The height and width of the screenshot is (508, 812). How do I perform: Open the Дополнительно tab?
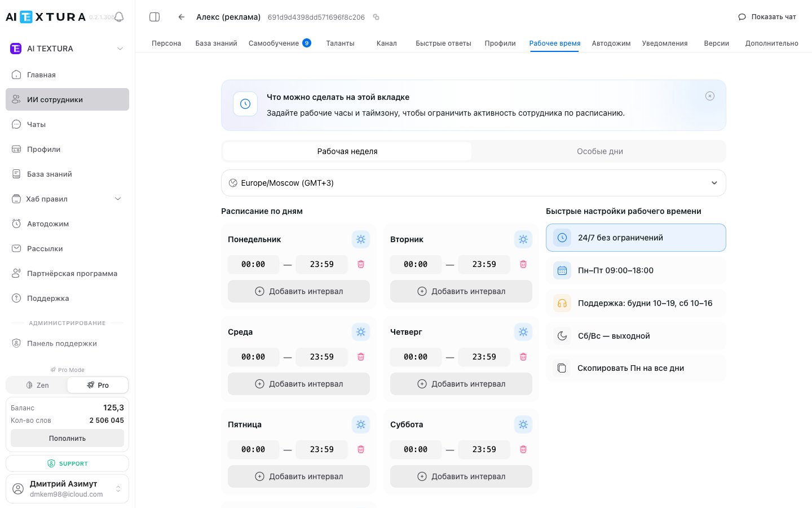(771, 43)
